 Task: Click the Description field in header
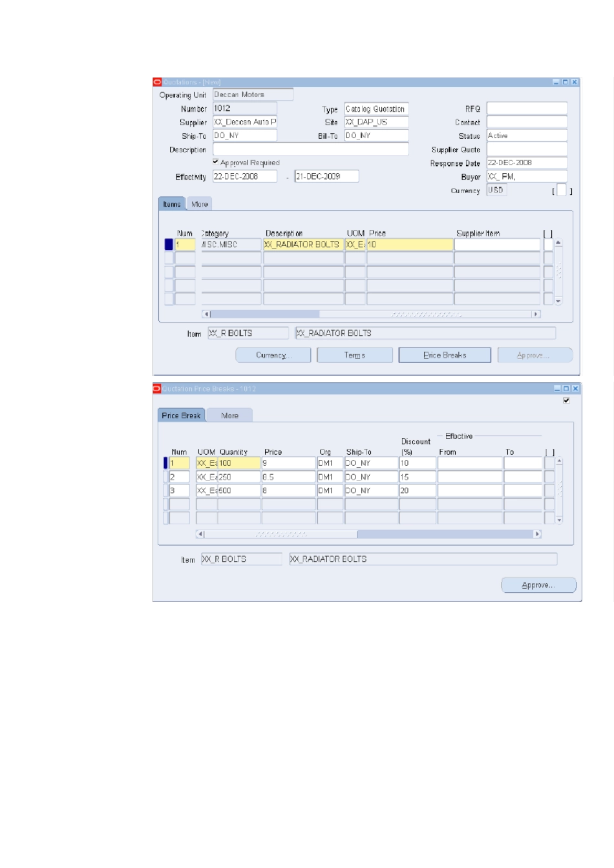(310, 149)
